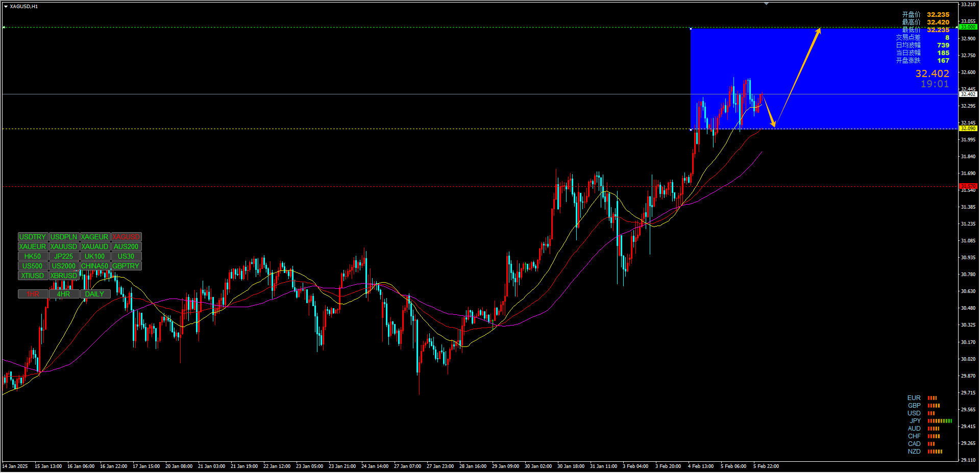Switch chart to USDTRY symbol button
The height and width of the screenshot is (473, 980).
[33, 237]
